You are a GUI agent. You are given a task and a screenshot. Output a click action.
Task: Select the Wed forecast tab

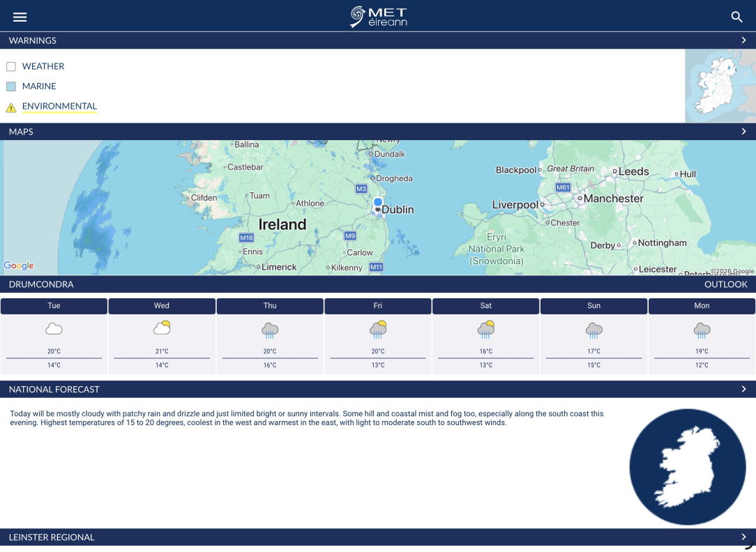(x=162, y=306)
